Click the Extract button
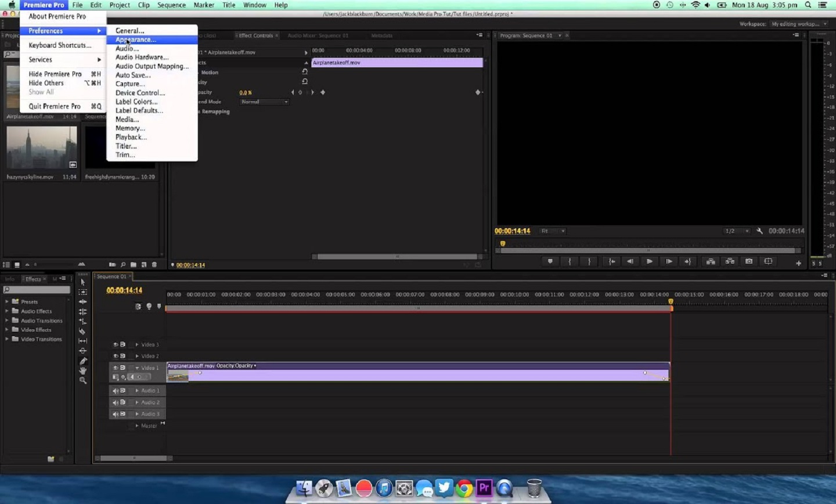Screen dimensions: 836x504 click(730, 261)
